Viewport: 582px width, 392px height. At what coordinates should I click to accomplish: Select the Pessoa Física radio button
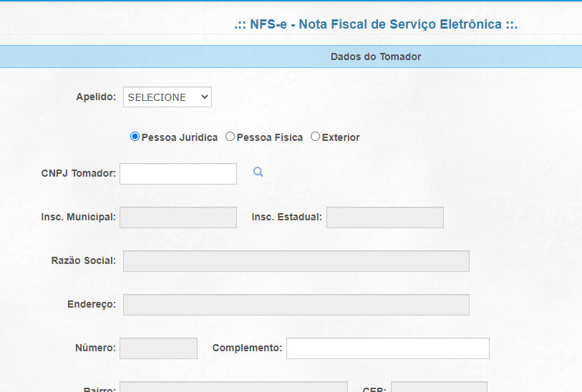(x=230, y=137)
